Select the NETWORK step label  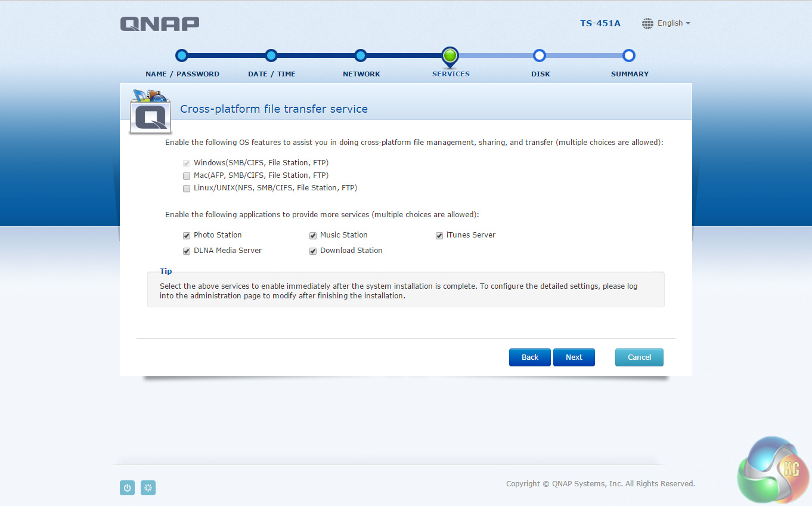click(x=361, y=74)
